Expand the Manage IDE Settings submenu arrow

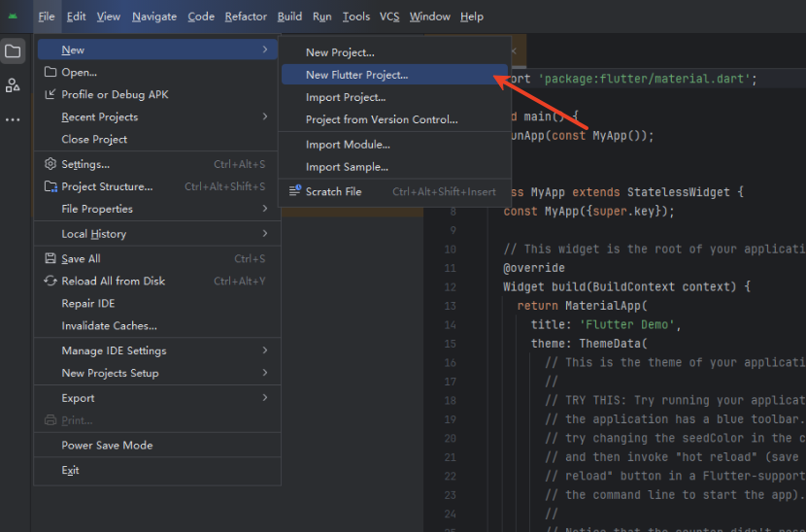click(265, 350)
